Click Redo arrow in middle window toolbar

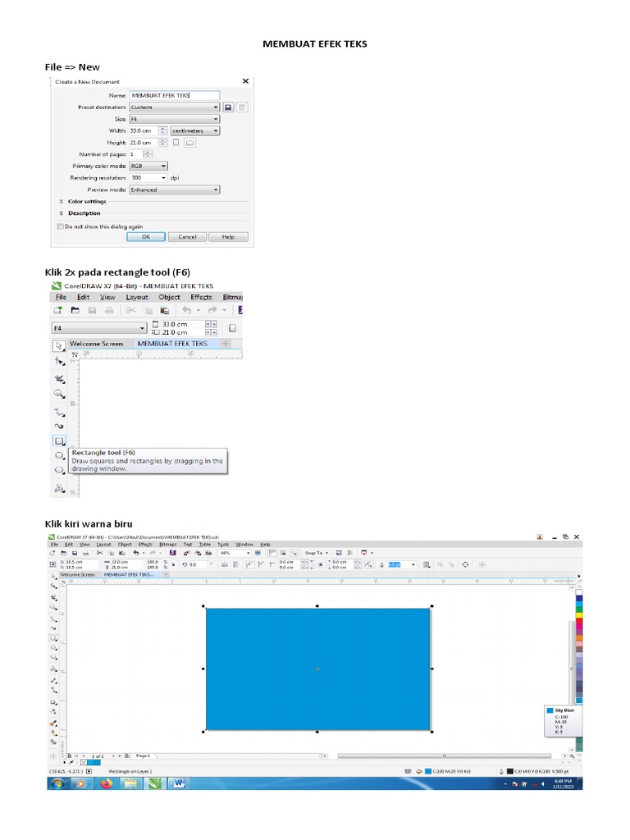coord(212,310)
